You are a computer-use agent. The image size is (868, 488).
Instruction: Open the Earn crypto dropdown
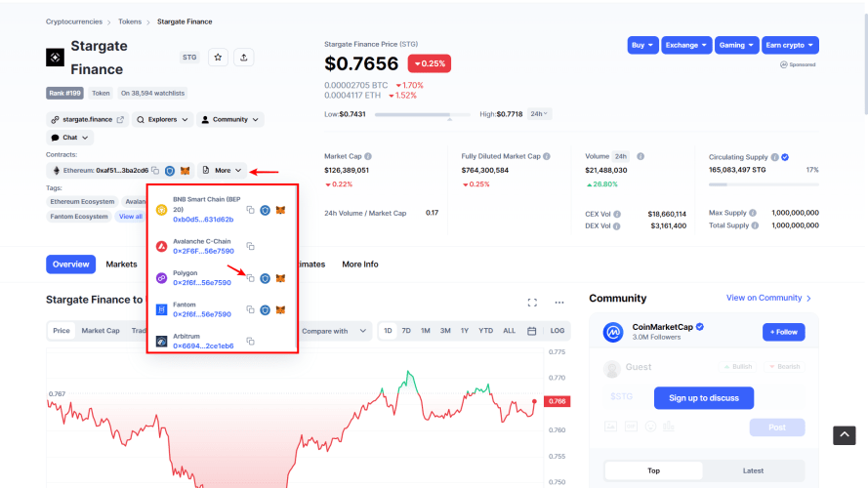point(790,45)
